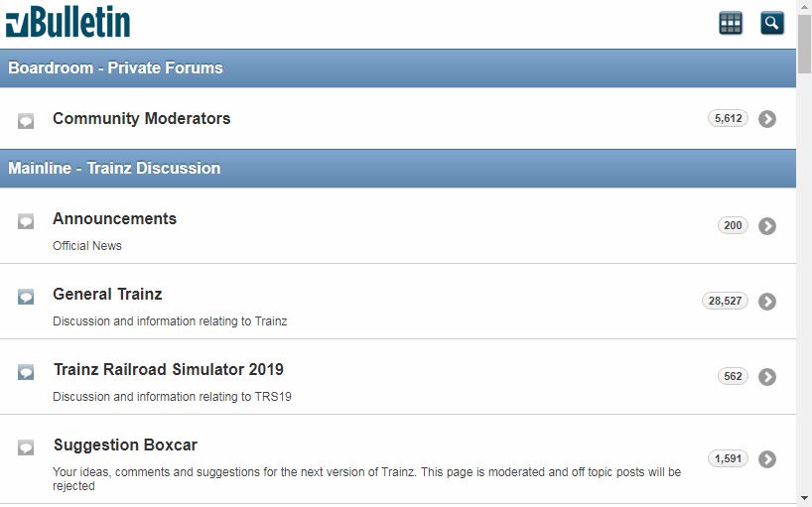Click the 28,527 post count badge

point(725,301)
